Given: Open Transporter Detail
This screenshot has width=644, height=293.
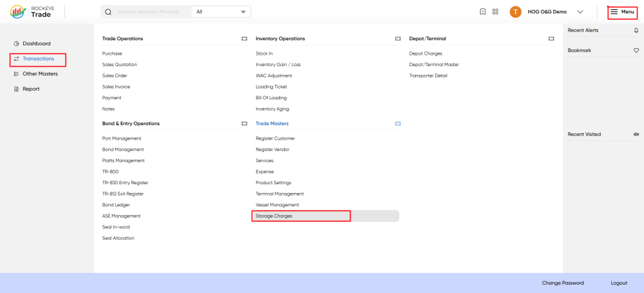Looking at the screenshot, I should 428,75.
